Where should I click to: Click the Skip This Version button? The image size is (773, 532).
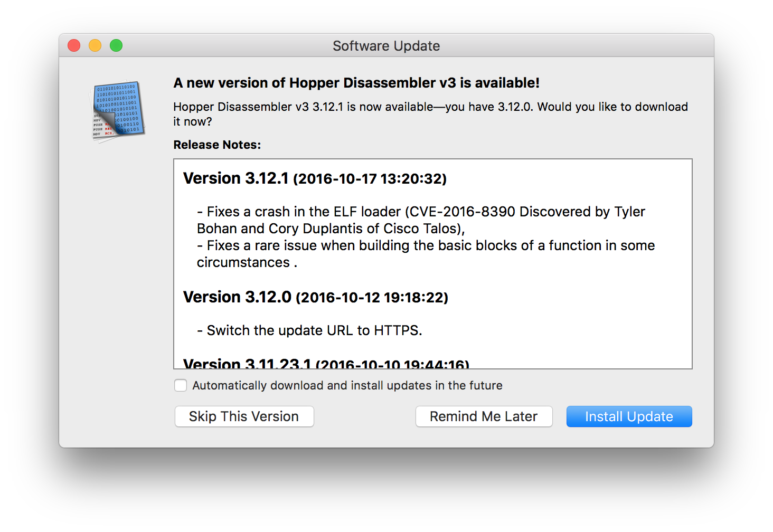click(244, 416)
